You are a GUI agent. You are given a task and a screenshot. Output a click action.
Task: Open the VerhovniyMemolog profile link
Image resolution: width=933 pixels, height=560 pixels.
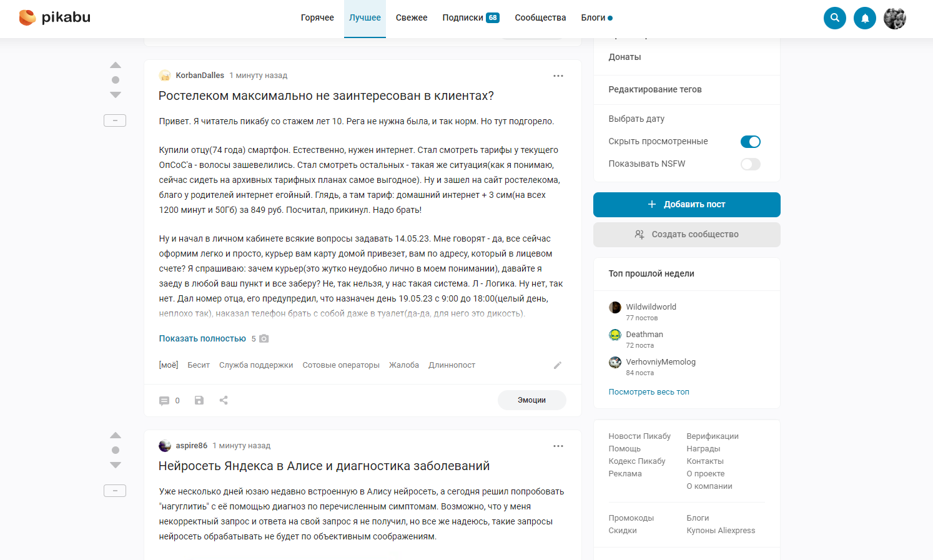(661, 361)
